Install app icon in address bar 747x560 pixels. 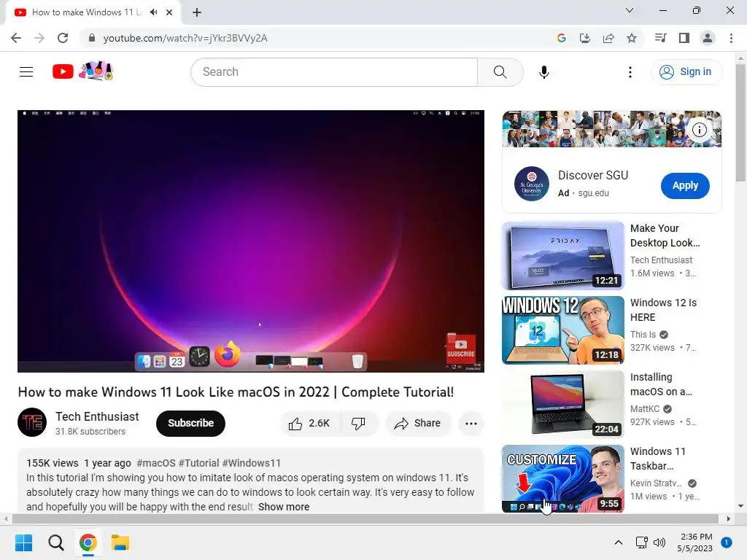click(584, 38)
